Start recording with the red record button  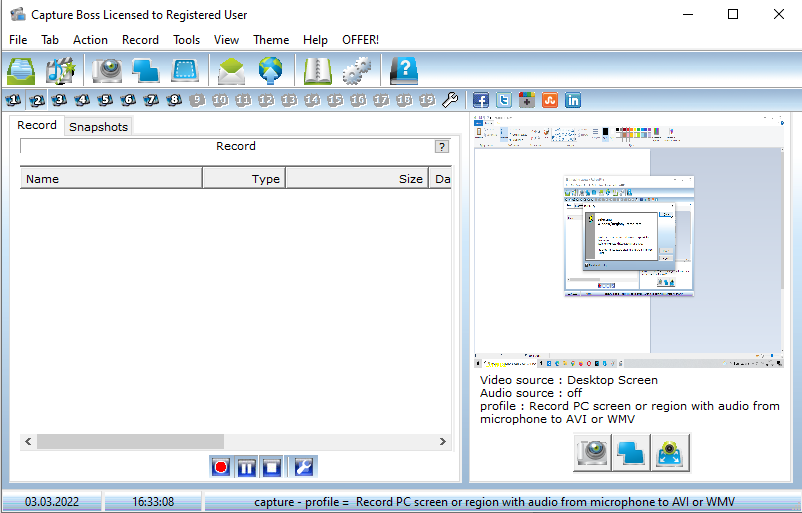221,467
